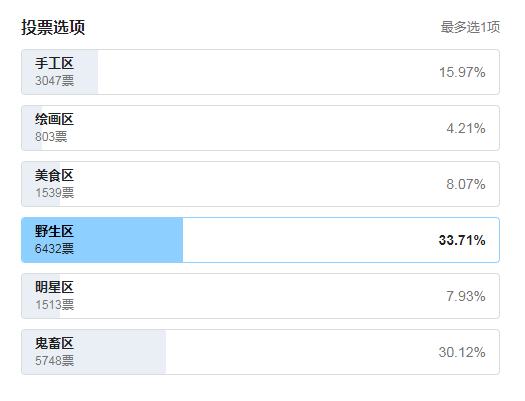Click the 8.07% percentage label
Screen dimensions: 525x401
point(466,184)
